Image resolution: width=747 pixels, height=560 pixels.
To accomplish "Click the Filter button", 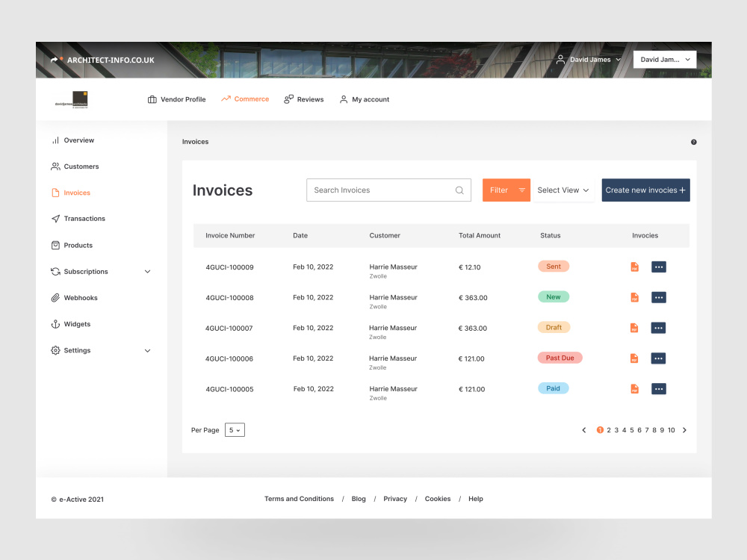I will (506, 190).
